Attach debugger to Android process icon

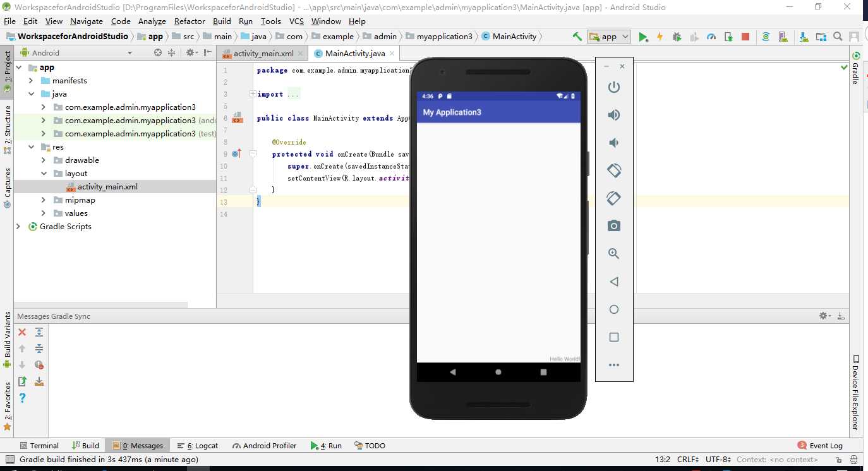tap(728, 37)
